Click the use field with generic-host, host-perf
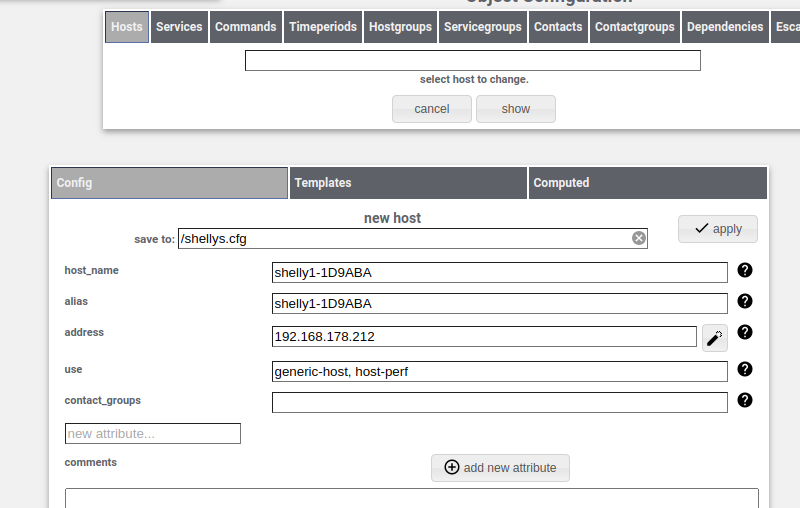 coord(499,371)
